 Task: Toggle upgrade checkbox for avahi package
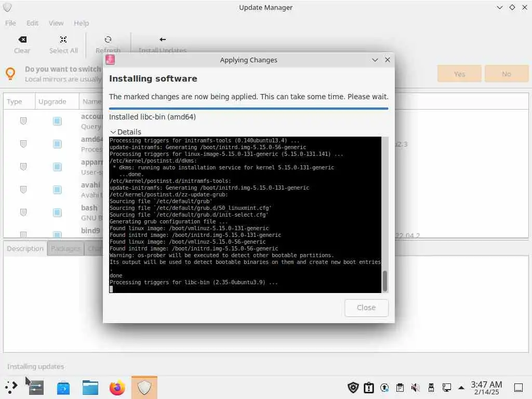click(x=57, y=189)
